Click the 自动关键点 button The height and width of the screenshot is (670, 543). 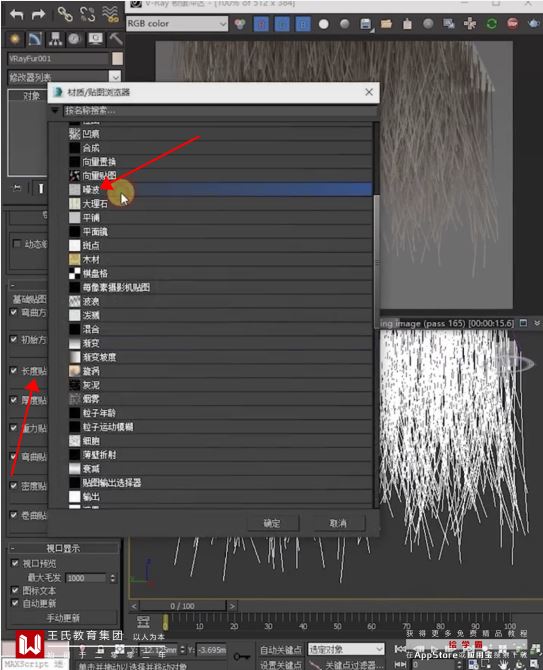(x=281, y=650)
